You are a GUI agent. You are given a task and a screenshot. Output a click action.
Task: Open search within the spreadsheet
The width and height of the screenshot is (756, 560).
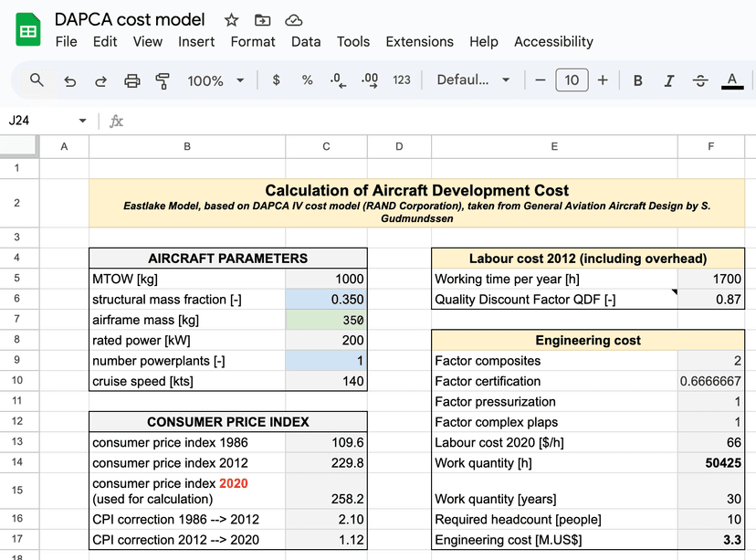point(37,80)
